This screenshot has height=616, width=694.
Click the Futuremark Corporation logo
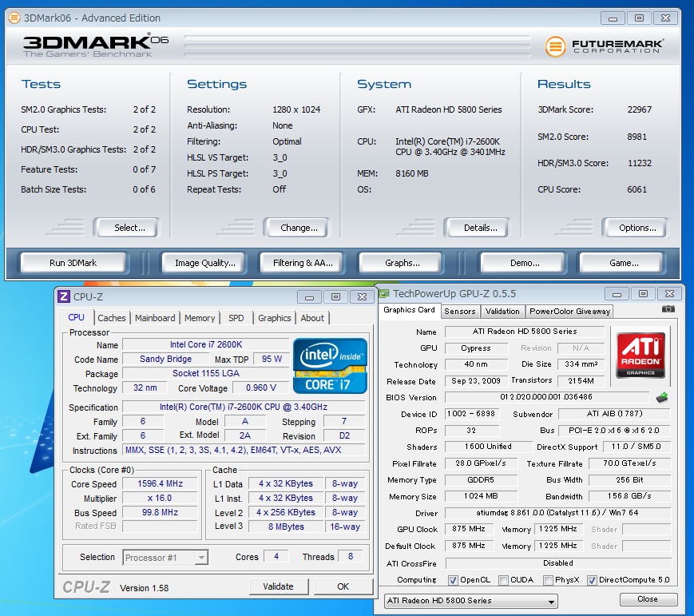(x=605, y=46)
